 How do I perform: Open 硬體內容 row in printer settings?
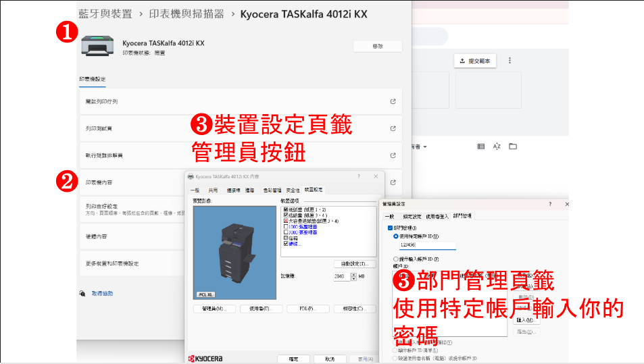(x=132, y=236)
